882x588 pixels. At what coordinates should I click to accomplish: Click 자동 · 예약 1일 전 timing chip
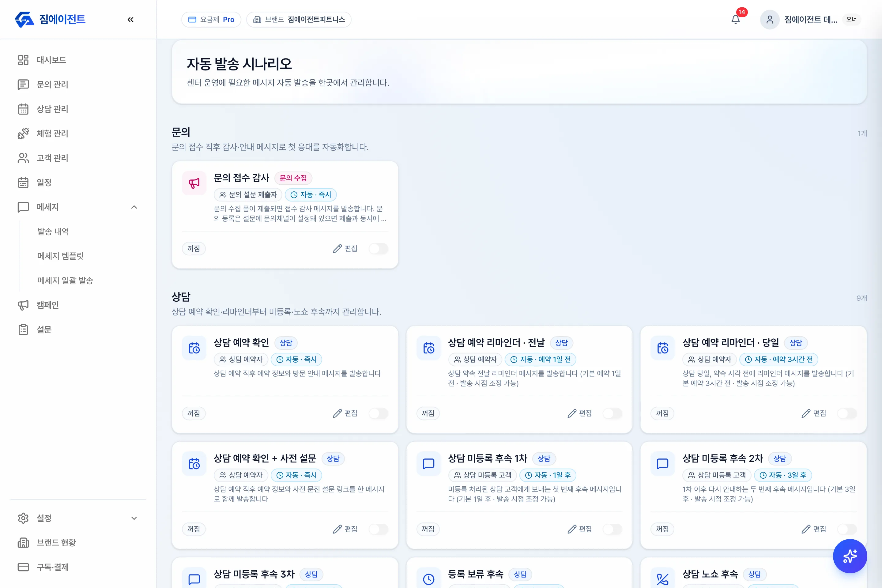[x=540, y=359]
